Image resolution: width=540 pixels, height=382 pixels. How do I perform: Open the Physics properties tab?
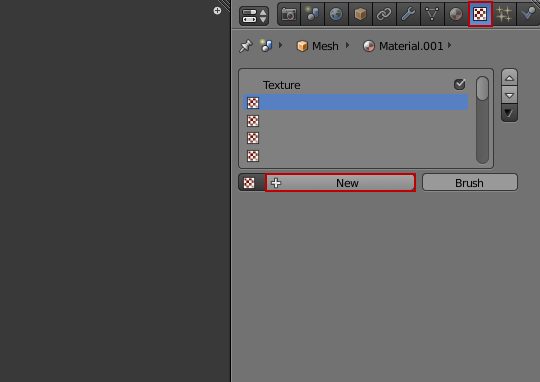pos(528,14)
